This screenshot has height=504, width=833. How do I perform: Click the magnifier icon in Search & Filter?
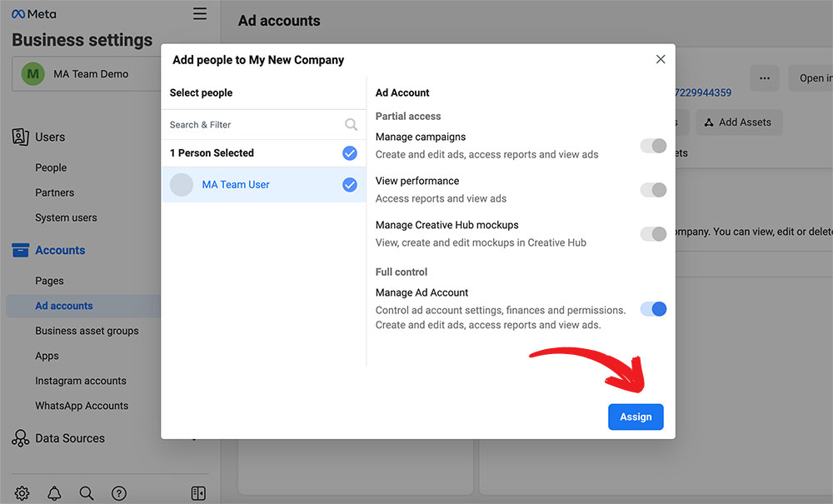click(x=351, y=124)
